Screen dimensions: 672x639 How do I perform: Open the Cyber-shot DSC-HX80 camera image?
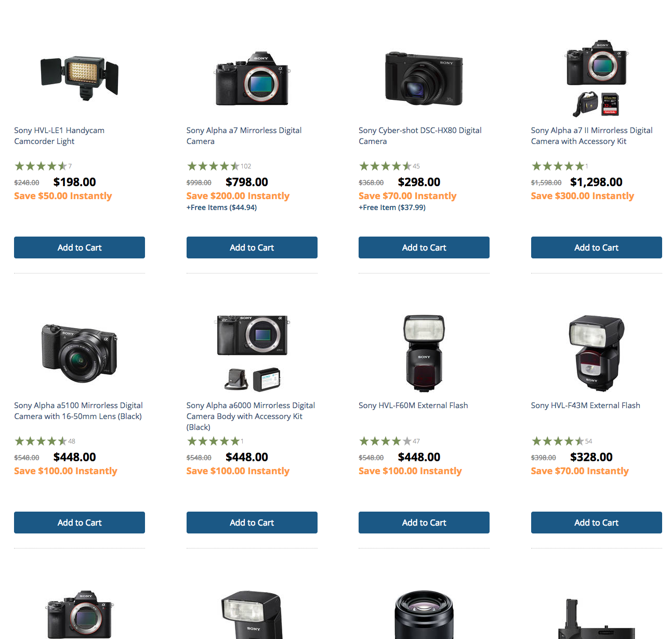(424, 78)
